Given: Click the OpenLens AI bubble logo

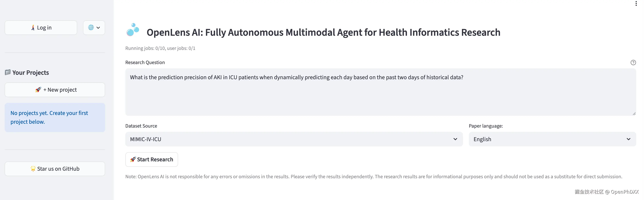Looking at the screenshot, I should (133, 30).
